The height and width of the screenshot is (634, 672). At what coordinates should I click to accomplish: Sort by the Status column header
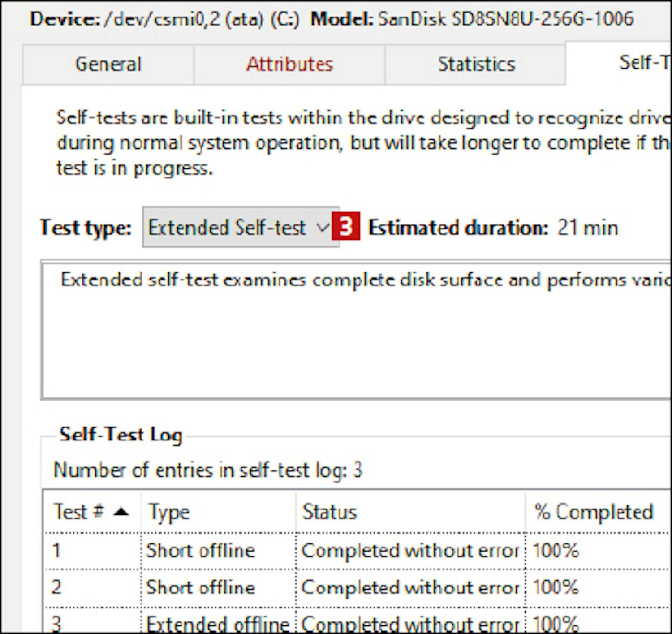tap(329, 512)
